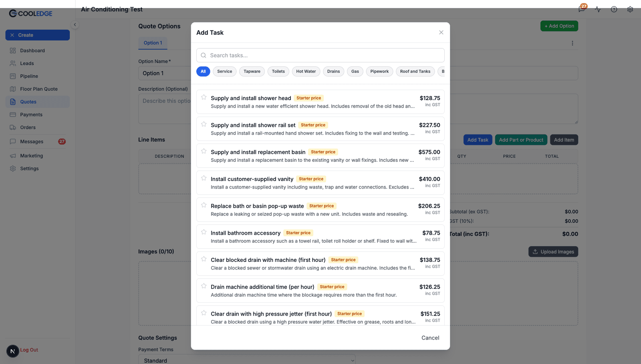Click the Add Option button

point(559,26)
